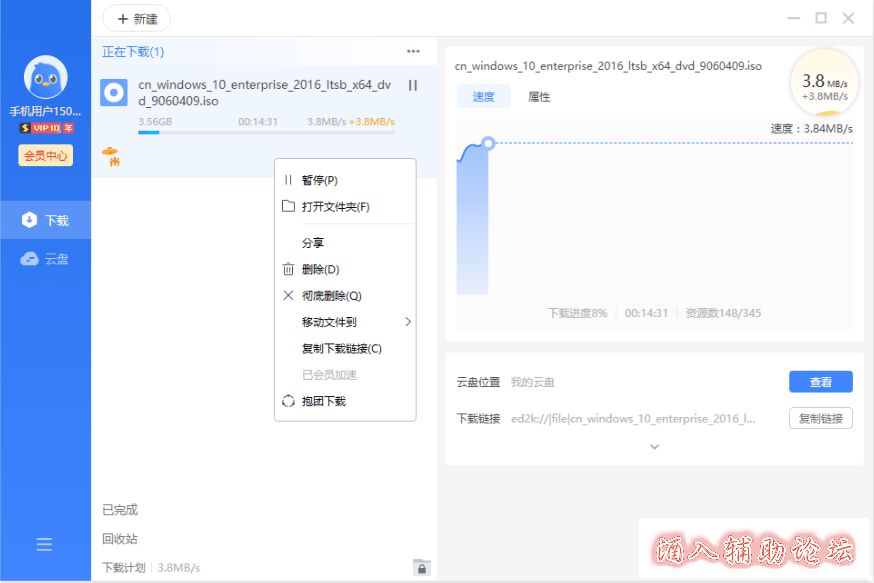Expand the 移动文件到 submenu arrow
The width and height of the screenshot is (874, 583).
[408, 322]
